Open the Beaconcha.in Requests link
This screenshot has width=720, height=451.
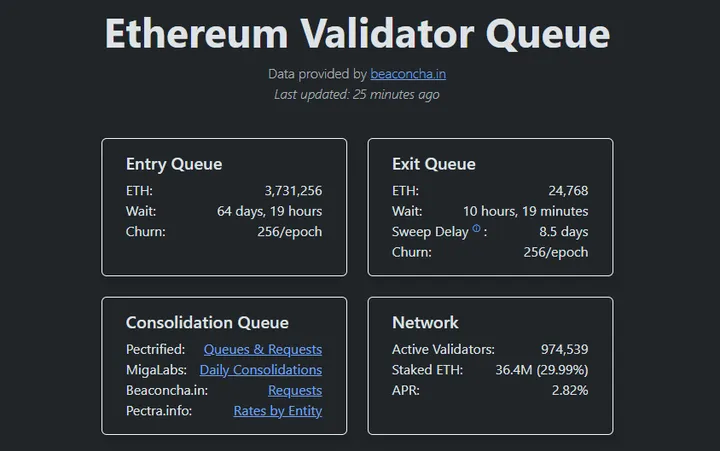click(x=295, y=390)
